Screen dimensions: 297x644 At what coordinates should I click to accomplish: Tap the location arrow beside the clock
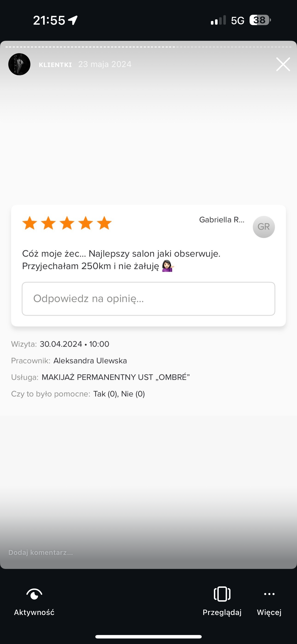[73, 20]
